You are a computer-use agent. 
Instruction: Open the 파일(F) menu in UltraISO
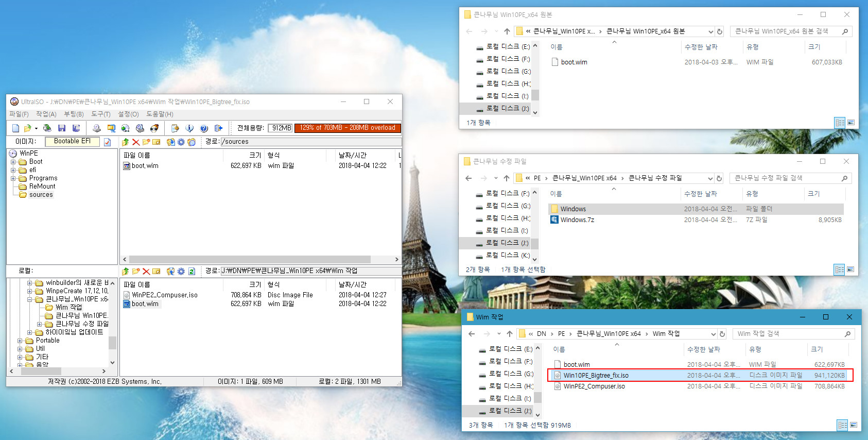coord(19,114)
